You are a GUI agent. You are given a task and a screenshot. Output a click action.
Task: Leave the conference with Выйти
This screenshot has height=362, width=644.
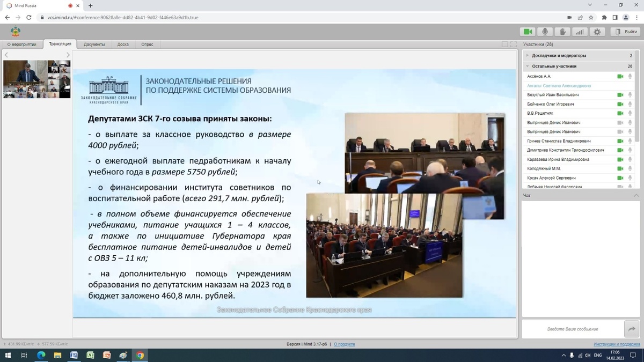tap(625, 32)
